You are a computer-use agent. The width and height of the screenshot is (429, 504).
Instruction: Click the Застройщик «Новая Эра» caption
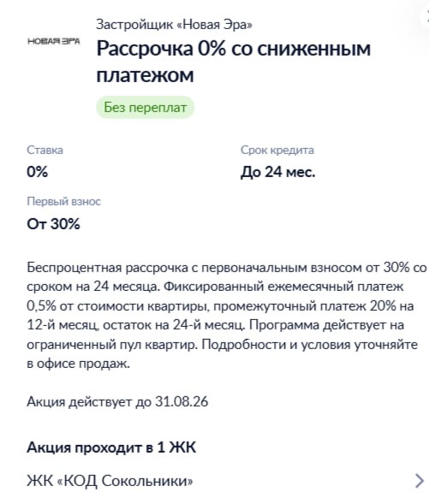174,25
